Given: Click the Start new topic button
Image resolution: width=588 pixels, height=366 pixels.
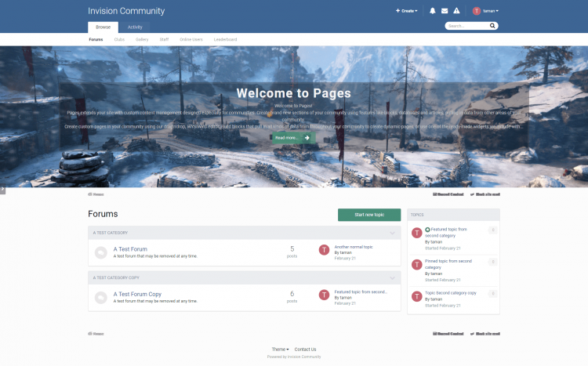Looking at the screenshot, I should [x=369, y=214].
